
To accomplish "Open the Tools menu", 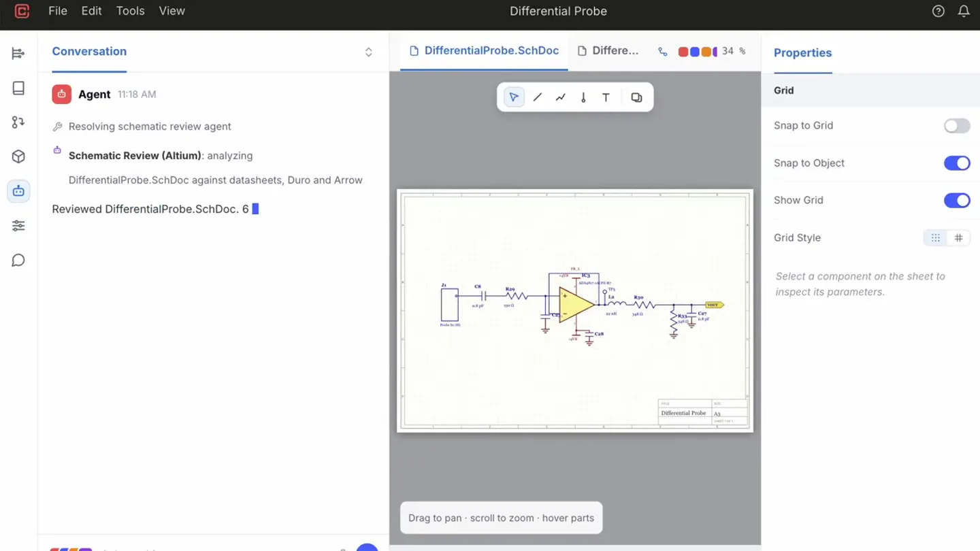I will coord(130,11).
